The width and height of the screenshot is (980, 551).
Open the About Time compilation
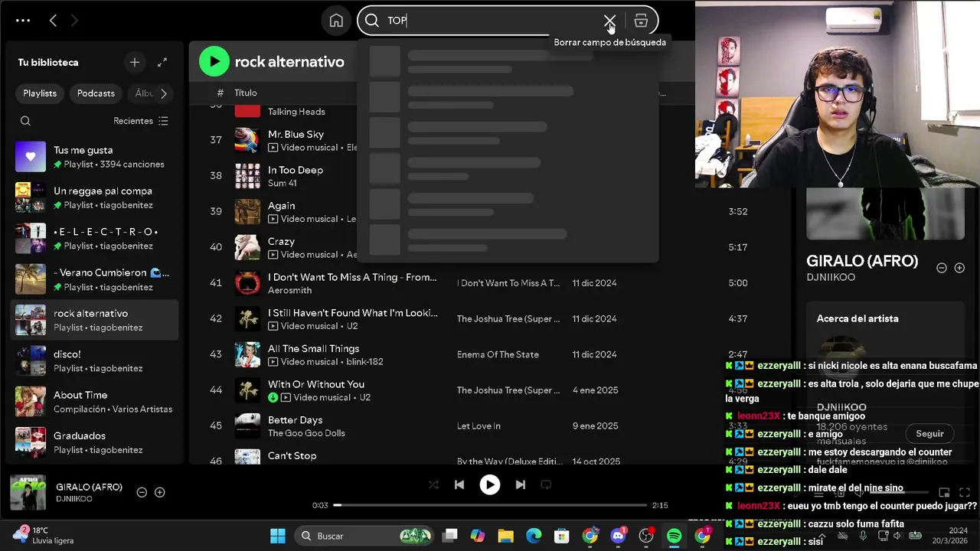coord(96,402)
